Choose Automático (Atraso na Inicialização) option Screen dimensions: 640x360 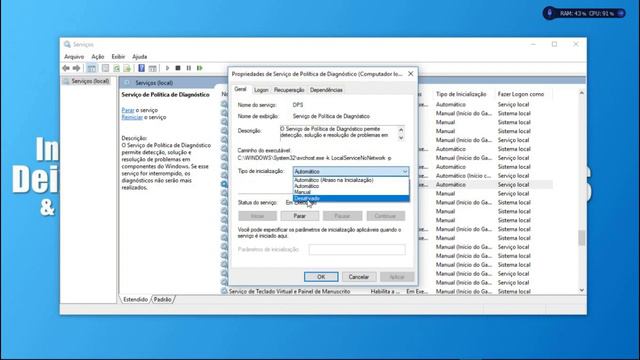(351, 180)
